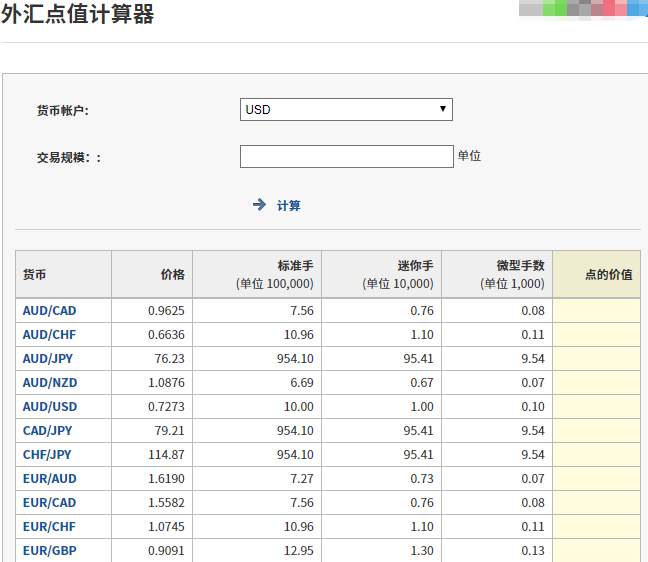Select AUD/NZD price 1.0876

click(166, 383)
